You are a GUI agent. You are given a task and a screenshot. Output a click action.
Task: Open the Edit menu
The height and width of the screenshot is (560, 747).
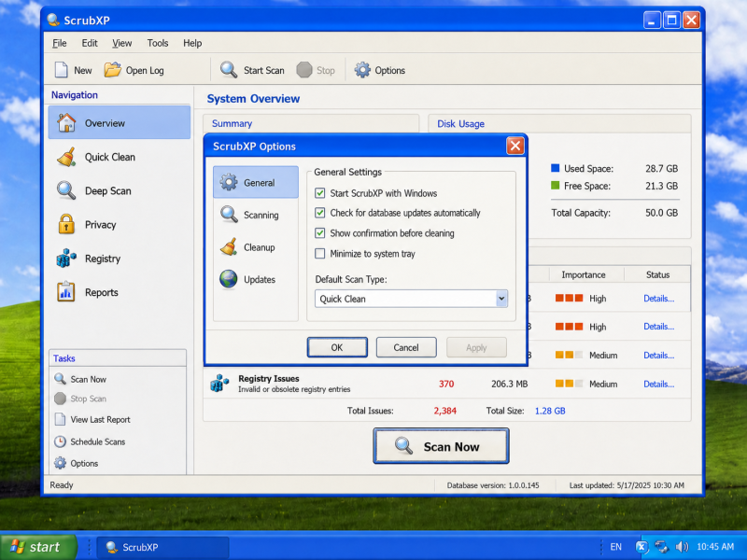[x=90, y=43]
